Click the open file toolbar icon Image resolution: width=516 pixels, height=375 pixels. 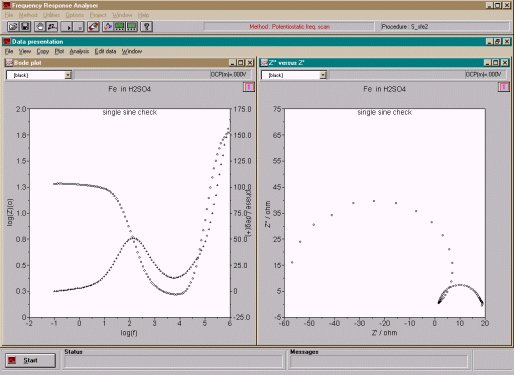(13, 27)
